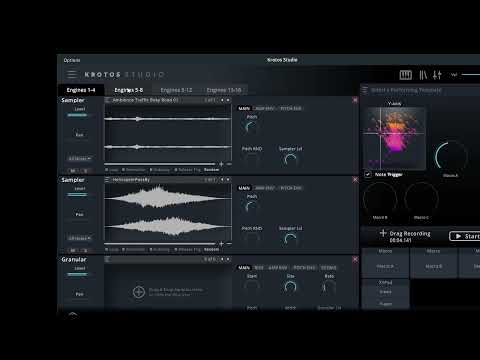Open the performance template menu icon
The height and width of the screenshot is (360, 480).
(365, 90)
